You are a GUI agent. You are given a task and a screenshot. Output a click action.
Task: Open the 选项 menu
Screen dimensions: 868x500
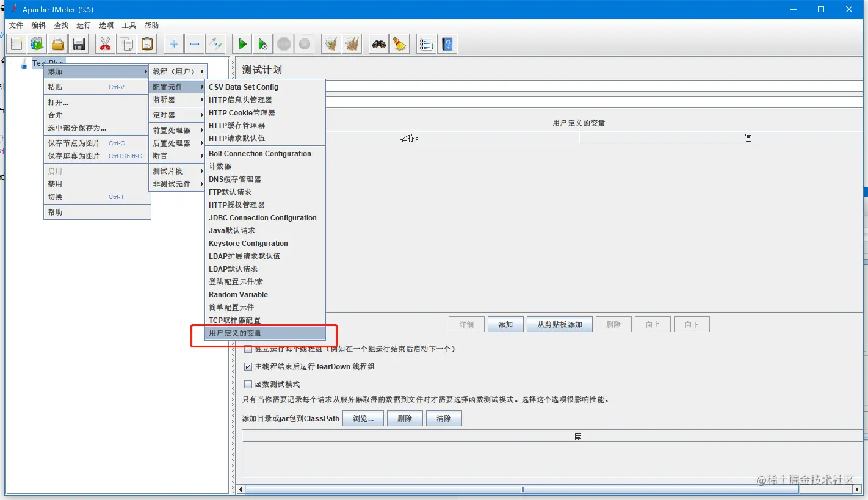point(106,25)
